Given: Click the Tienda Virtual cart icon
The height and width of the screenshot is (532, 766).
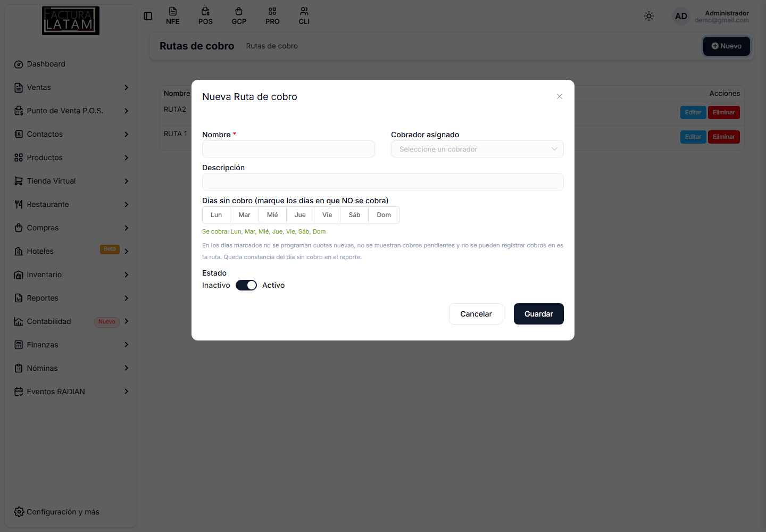Looking at the screenshot, I should [x=19, y=181].
